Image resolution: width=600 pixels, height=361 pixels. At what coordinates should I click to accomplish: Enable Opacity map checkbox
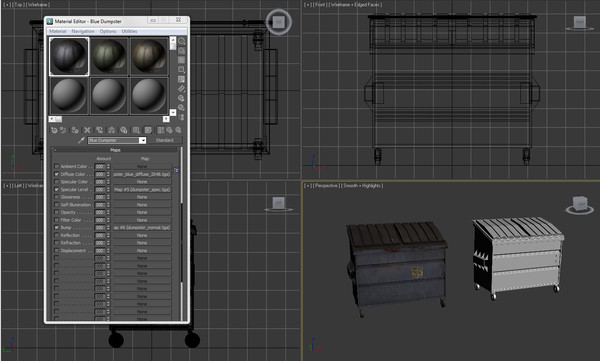coord(57,212)
